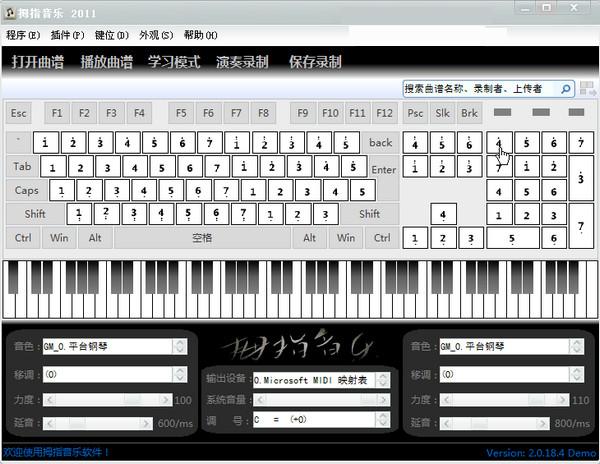
Task: Click the 拇指音乐 calligraphy logo
Action: (299, 346)
